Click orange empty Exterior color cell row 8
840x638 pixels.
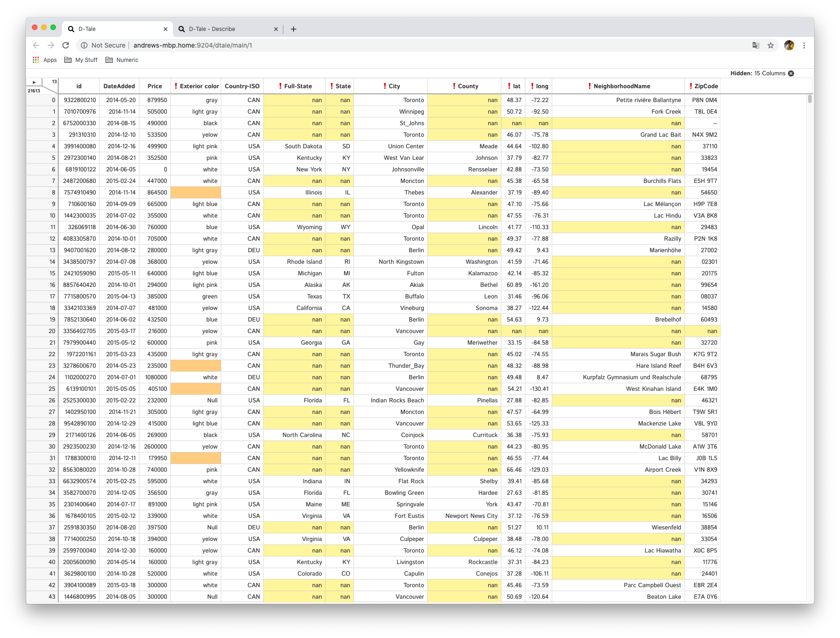196,193
